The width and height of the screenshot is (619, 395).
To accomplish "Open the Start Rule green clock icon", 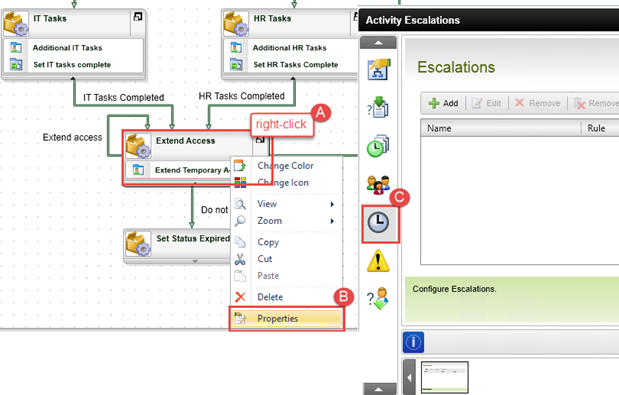I will click(378, 146).
